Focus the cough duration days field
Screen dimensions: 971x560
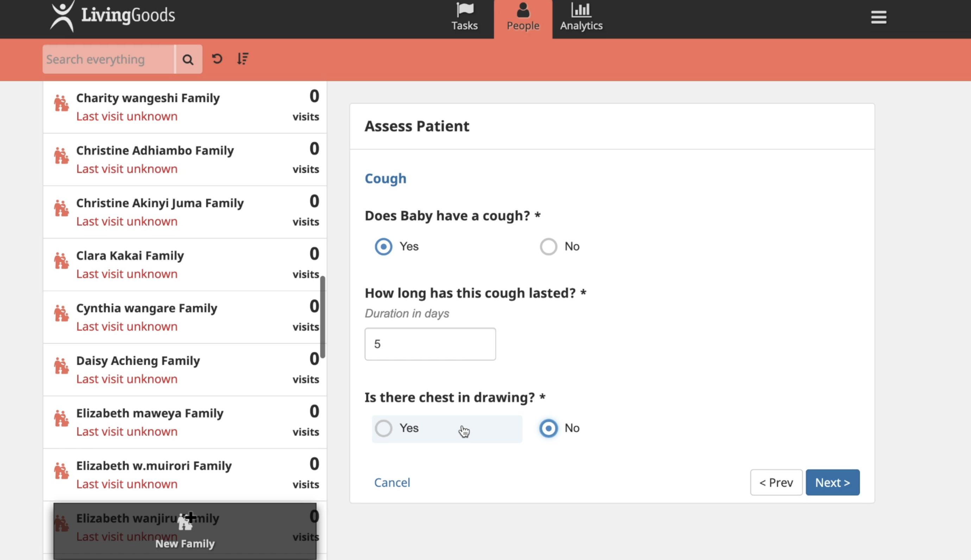(x=430, y=344)
